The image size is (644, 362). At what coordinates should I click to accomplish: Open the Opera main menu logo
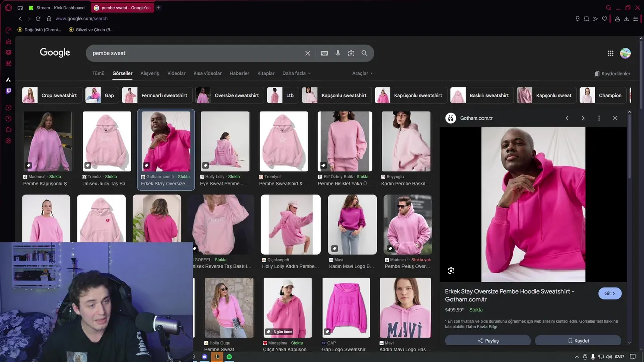click(8, 8)
